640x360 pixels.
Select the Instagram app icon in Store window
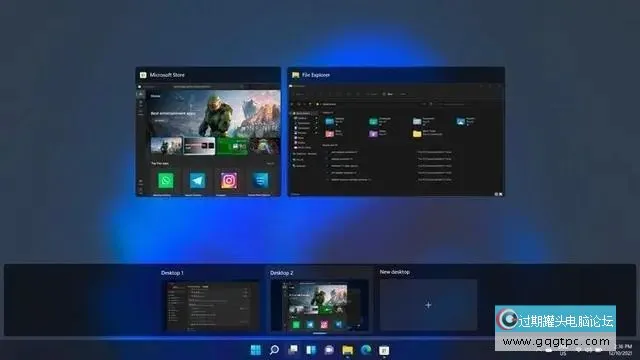tap(229, 180)
